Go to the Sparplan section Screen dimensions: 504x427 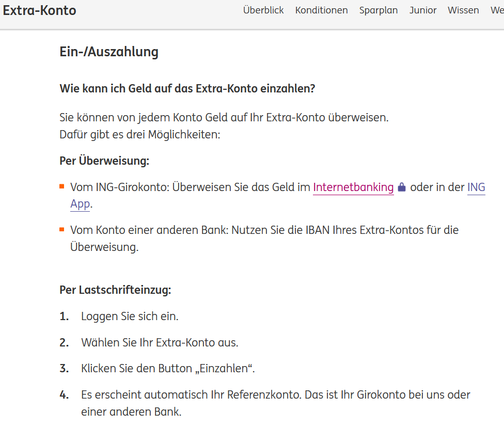pos(379,10)
